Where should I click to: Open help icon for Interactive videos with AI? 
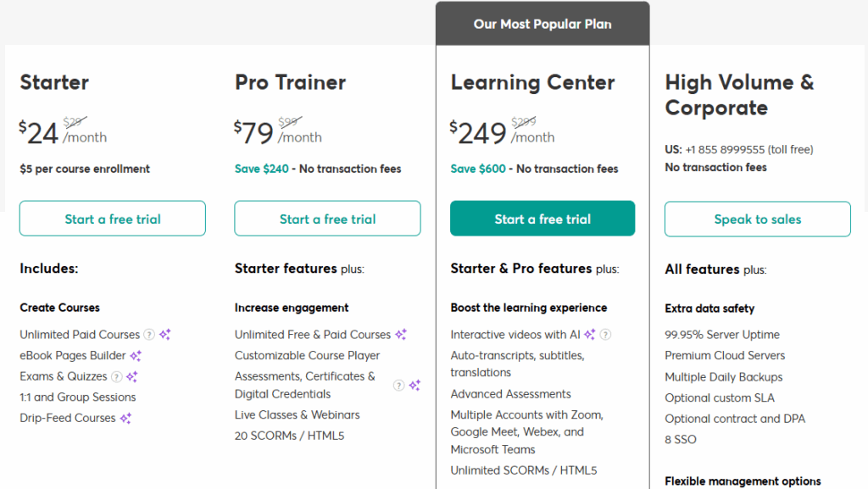[606, 335]
